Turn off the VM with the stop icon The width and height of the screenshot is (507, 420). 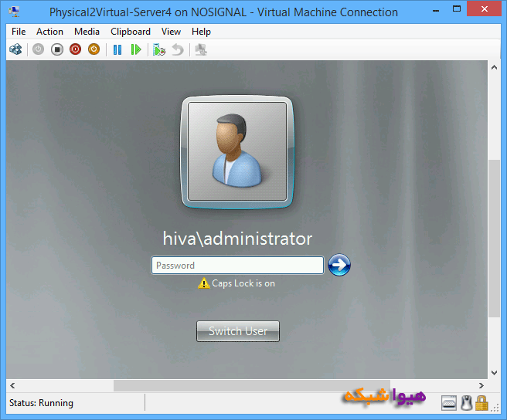(56, 49)
